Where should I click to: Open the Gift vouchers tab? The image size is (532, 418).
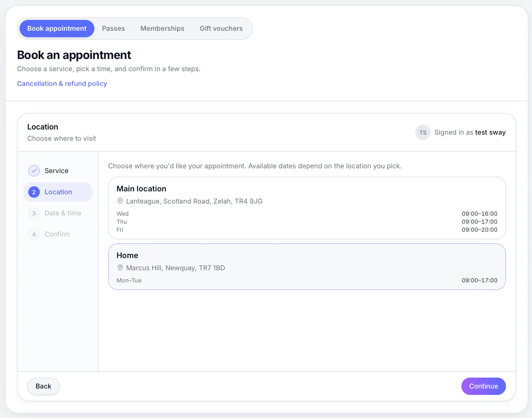[x=221, y=29]
